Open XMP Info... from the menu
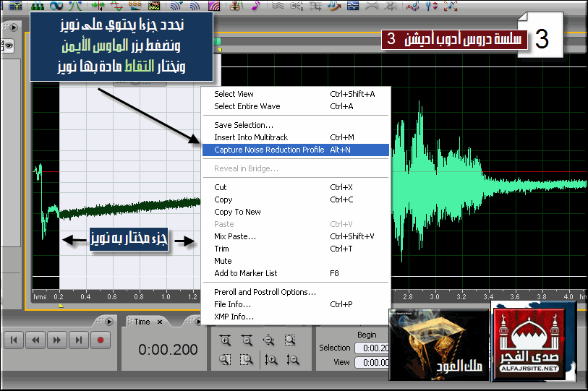The height and width of the screenshot is (391, 588). [296, 317]
